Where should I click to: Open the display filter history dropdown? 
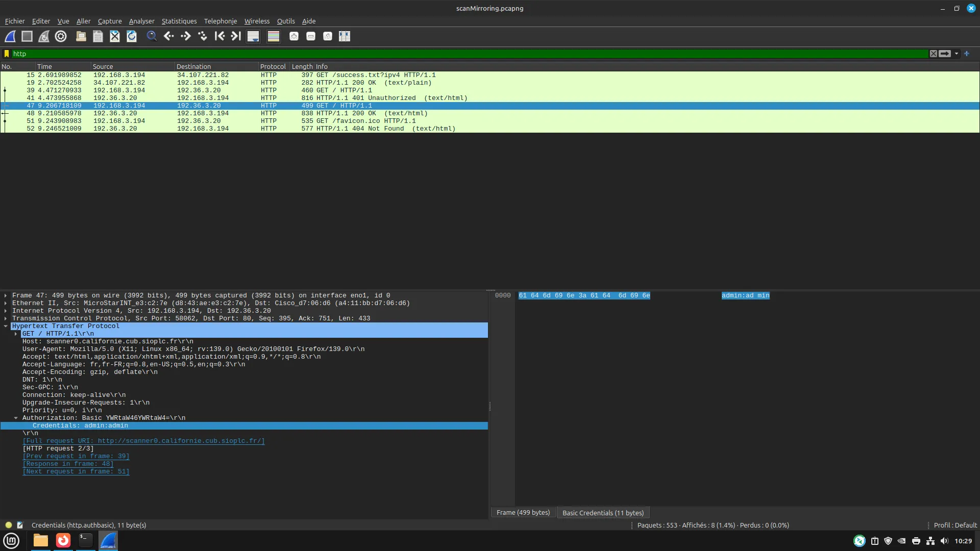[x=957, y=54]
